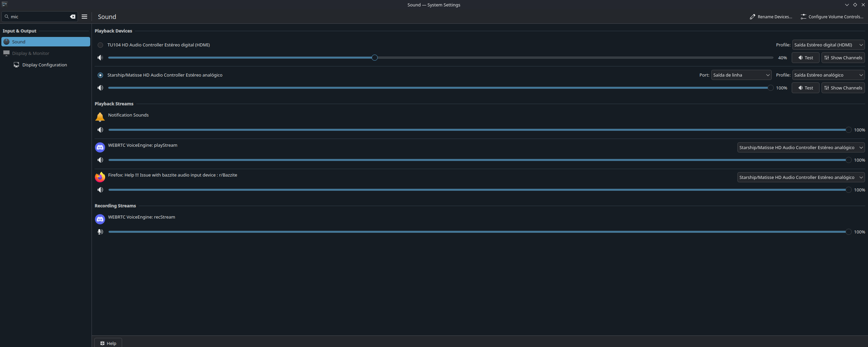Click the Input & Output sidebar heading
Image resolution: width=868 pixels, height=347 pixels.
pos(19,31)
